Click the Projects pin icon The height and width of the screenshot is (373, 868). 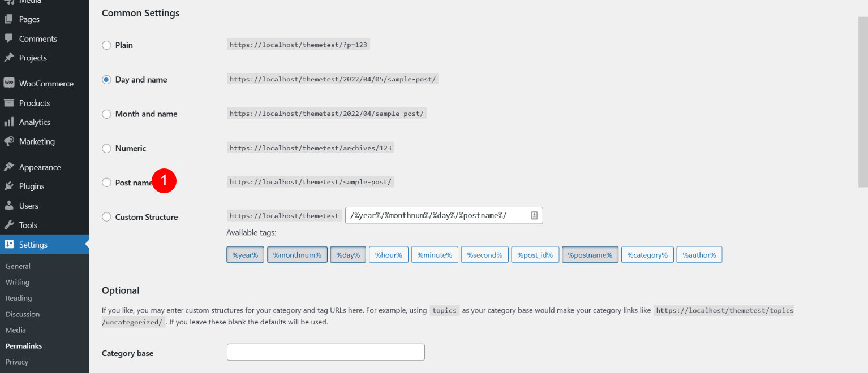pyautogui.click(x=8, y=58)
